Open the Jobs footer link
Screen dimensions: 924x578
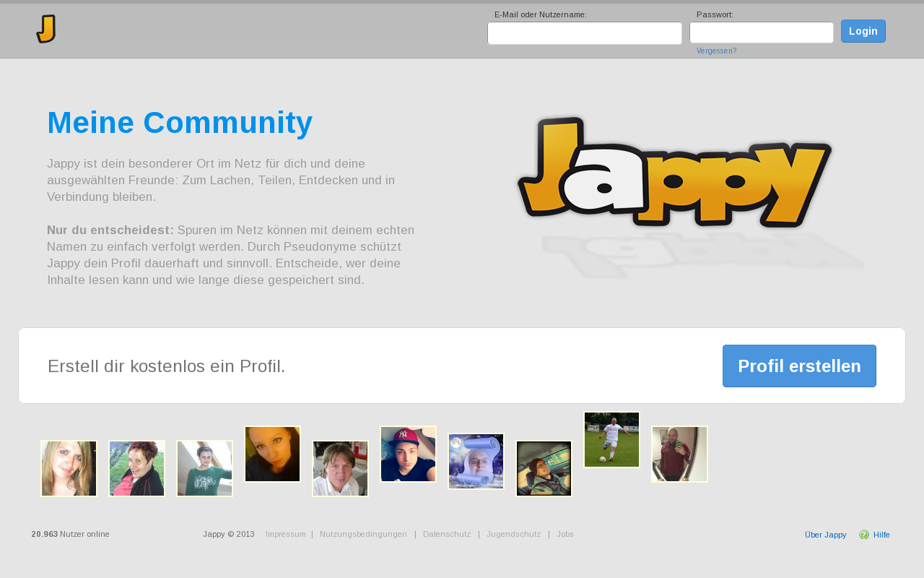(x=565, y=534)
